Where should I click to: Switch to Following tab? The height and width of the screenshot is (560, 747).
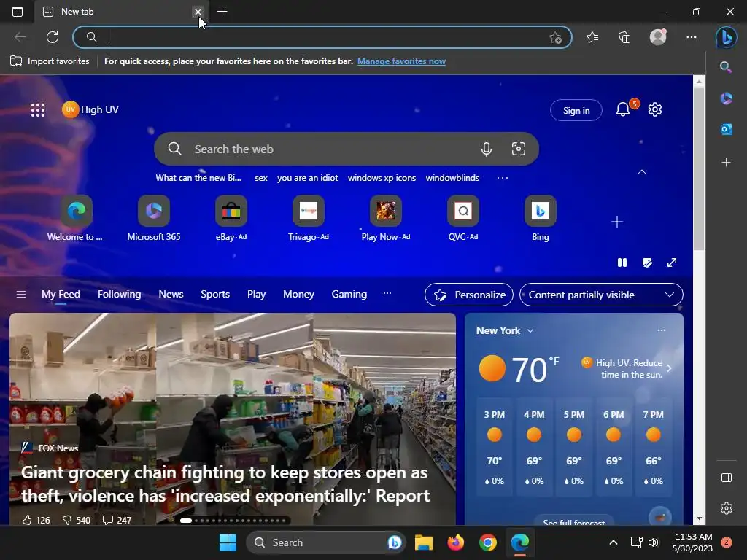click(119, 295)
